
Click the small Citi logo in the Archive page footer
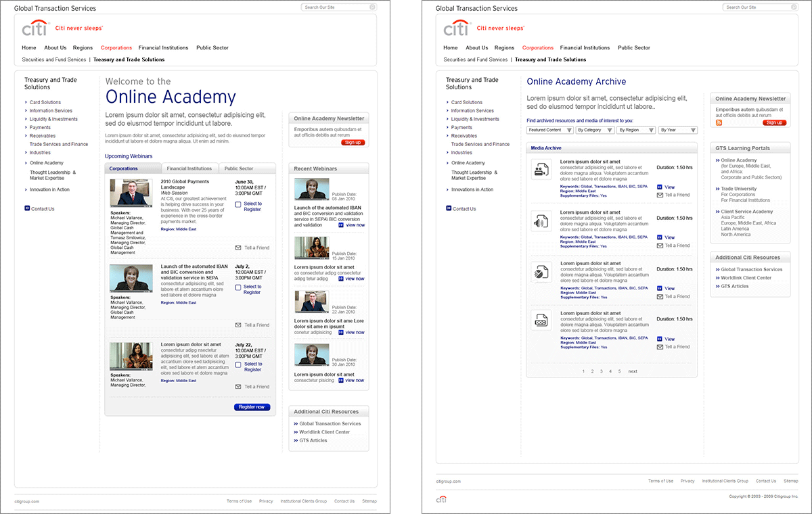[441, 498]
